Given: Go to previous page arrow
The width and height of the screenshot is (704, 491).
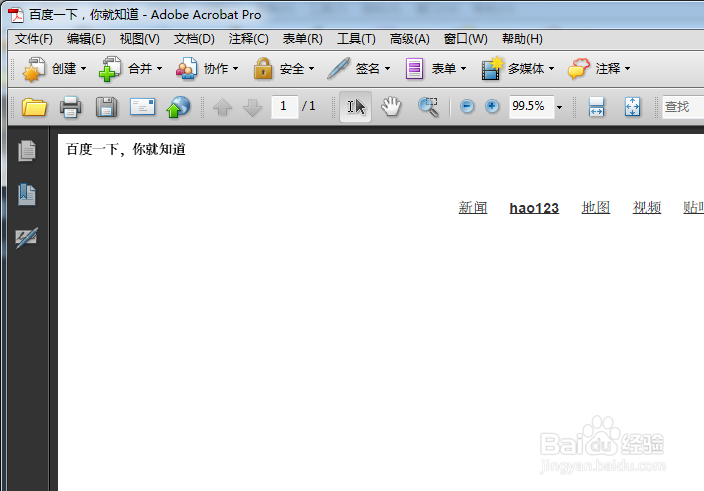Looking at the screenshot, I should coord(222,107).
